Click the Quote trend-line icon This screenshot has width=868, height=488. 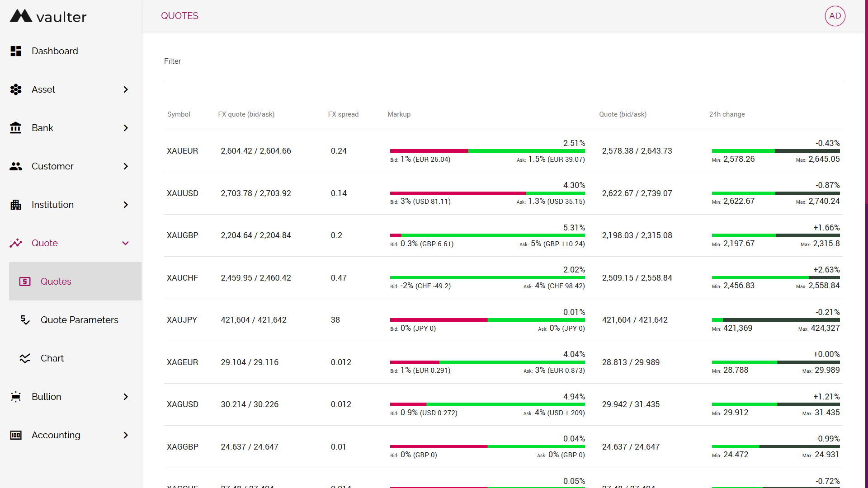point(16,243)
